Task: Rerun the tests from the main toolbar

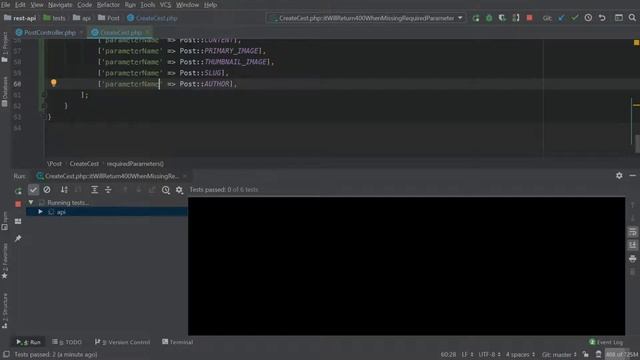Action: [476, 18]
